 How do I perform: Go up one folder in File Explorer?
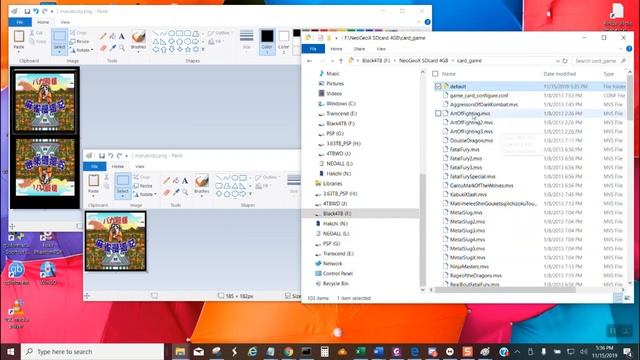[341, 61]
